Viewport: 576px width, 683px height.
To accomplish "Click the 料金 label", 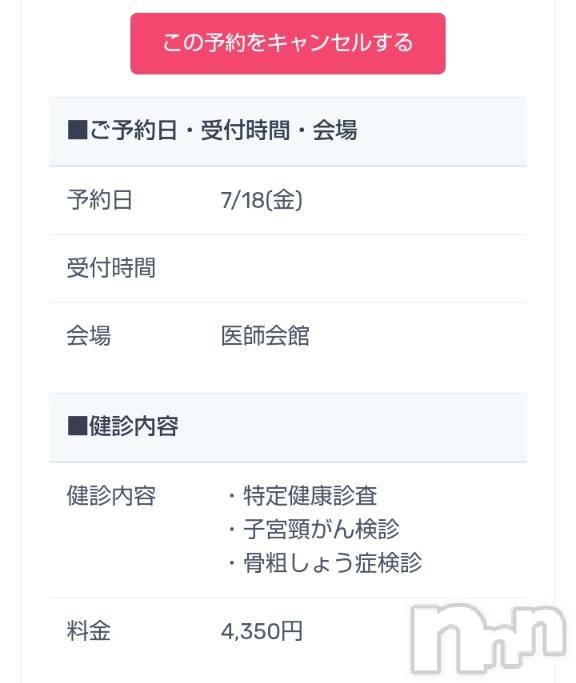I will (x=89, y=631).
